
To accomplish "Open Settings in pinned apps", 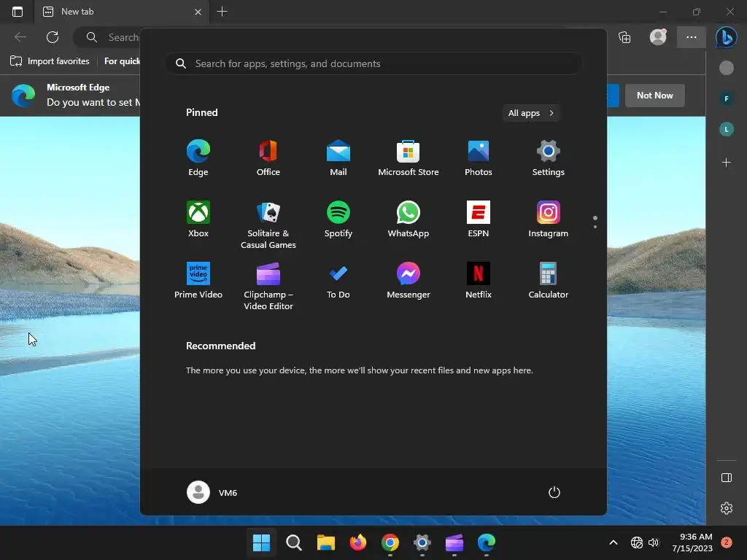I will [549, 158].
